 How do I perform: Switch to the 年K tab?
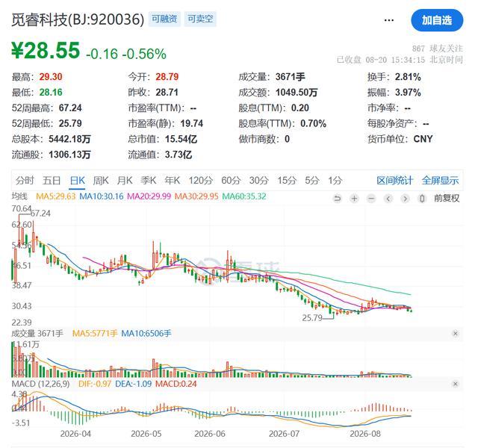(x=173, y=181)
